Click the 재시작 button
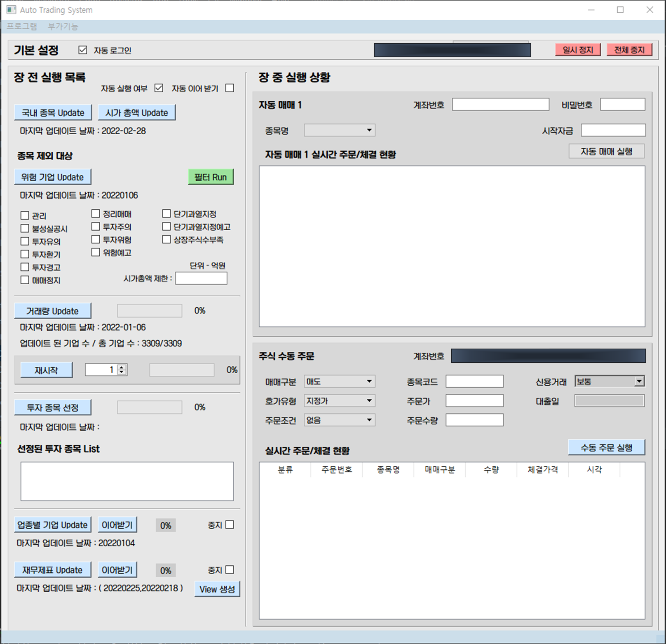Image resolution: width=666 pixels, height=644 pixels. 46,370
